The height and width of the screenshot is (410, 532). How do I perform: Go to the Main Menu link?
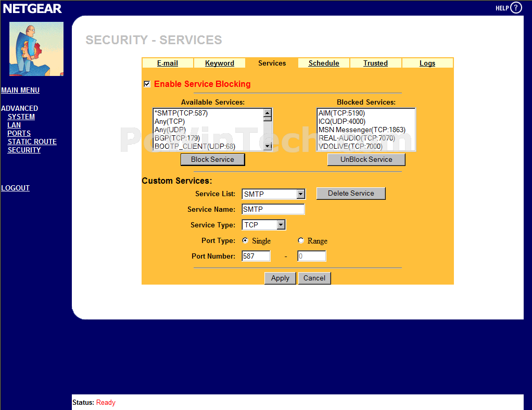20,90
